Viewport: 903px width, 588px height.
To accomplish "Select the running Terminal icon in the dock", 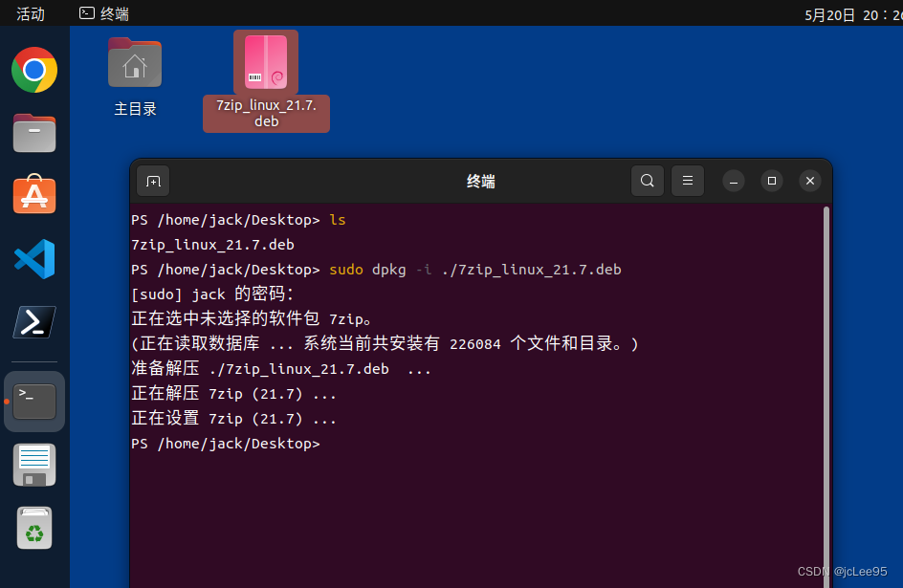I will [34, 402].
